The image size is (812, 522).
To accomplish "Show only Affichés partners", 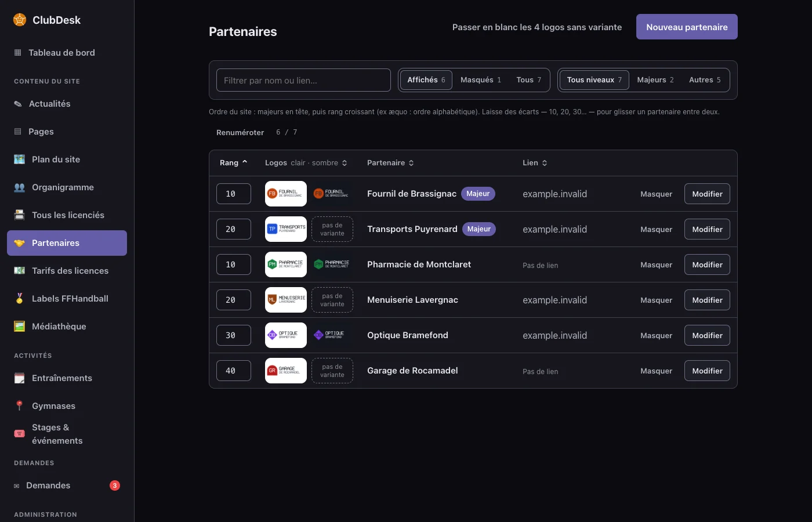I will pyautogui.click(x=426, y=80).
